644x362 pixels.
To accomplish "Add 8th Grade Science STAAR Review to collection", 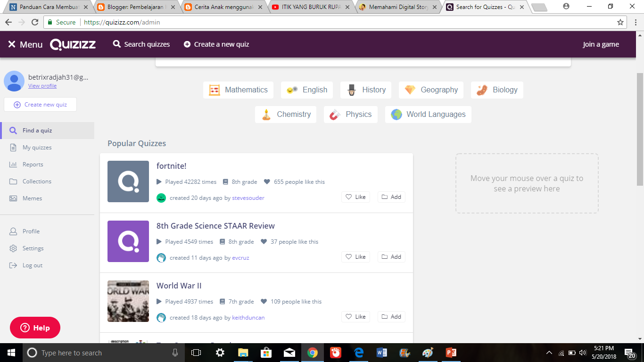I will click(x=391, y=257).
